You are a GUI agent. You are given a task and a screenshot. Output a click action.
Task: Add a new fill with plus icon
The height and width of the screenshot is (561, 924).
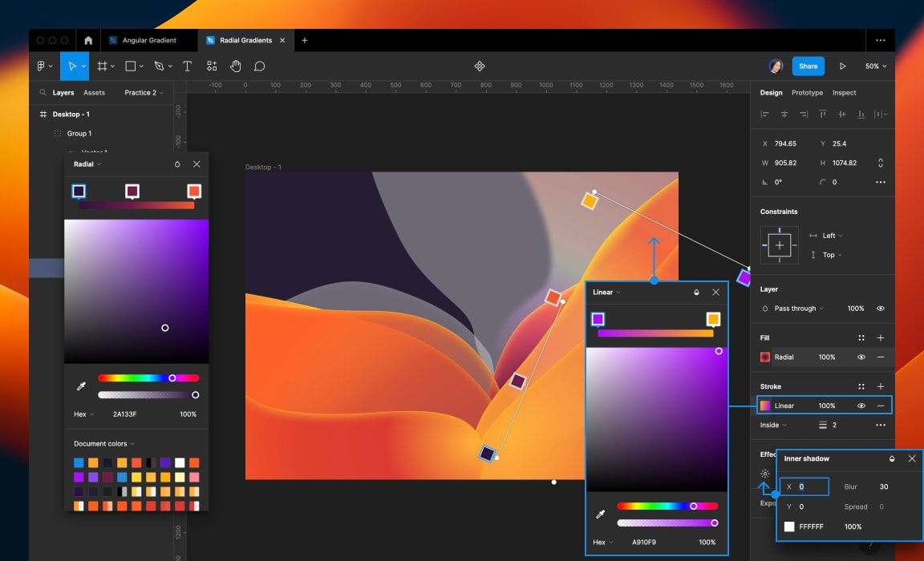click(880, 338)
